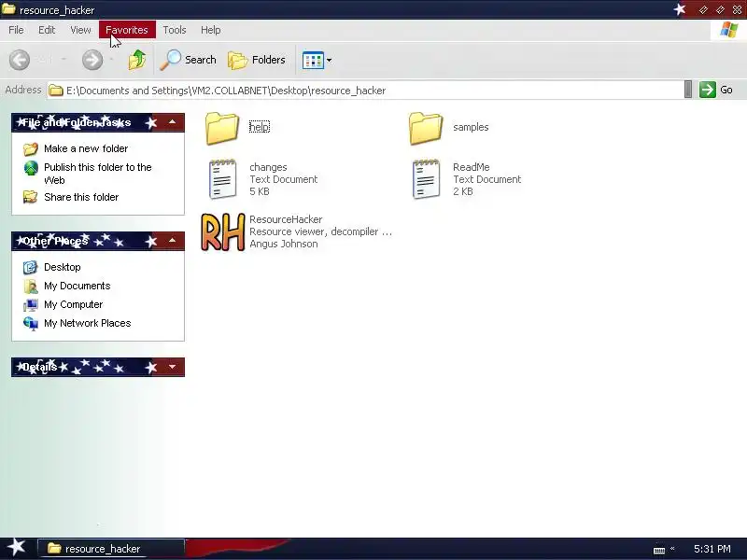Click Share this folder link
This screenshot has width=747, height=560.
[x=81, y=197]
